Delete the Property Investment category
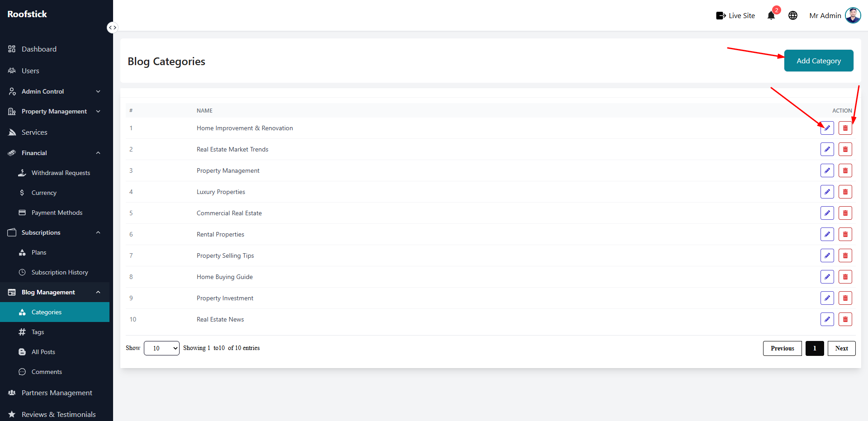This screenshot has width=868, height=421. point(845,298)
